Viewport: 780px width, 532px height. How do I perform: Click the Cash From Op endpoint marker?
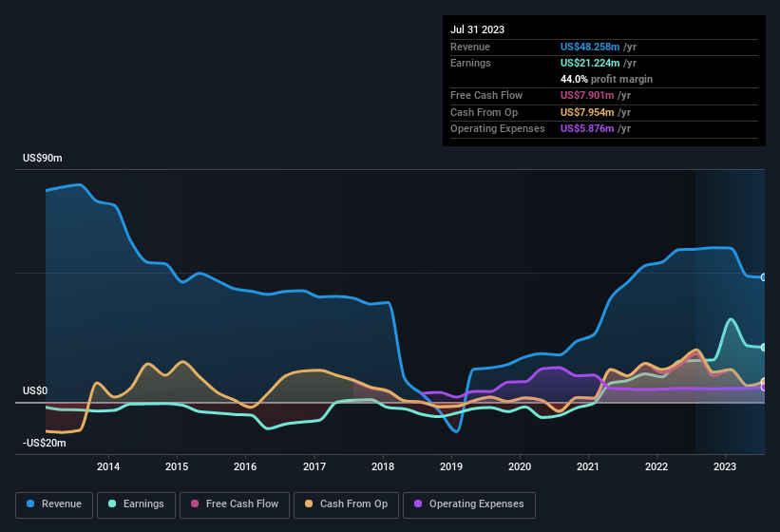[764, 381]
